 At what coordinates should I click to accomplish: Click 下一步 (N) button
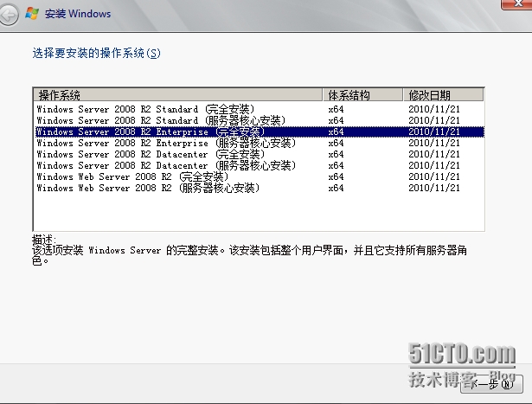click(491, 384)
